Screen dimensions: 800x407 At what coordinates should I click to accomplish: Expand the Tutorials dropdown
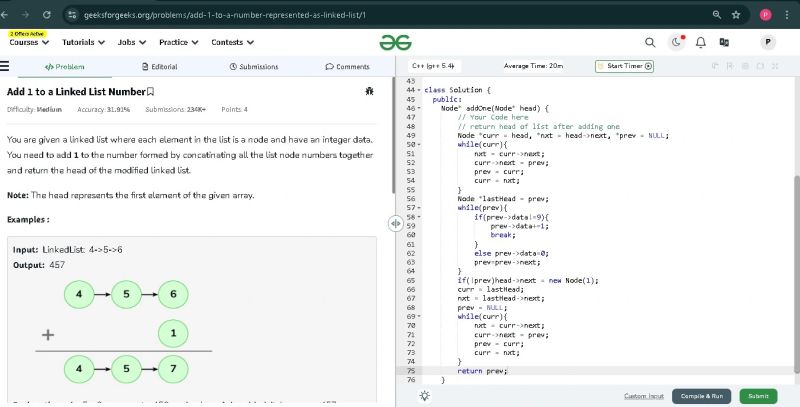point(84,42)
